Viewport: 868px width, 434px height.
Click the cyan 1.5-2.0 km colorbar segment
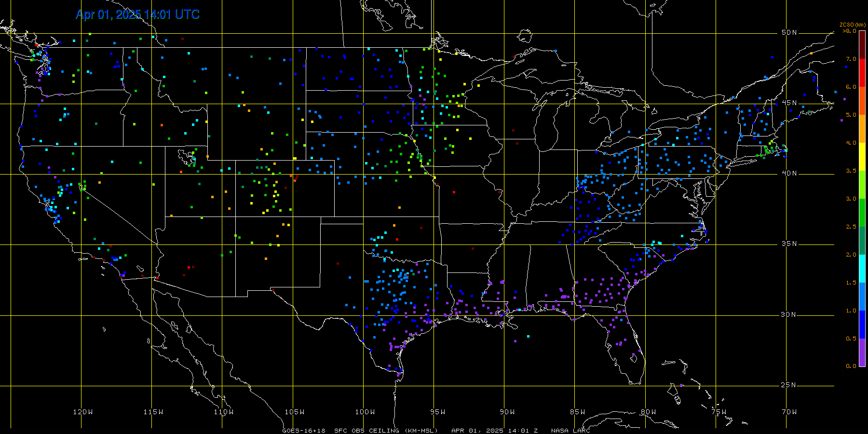pos(862,269)
